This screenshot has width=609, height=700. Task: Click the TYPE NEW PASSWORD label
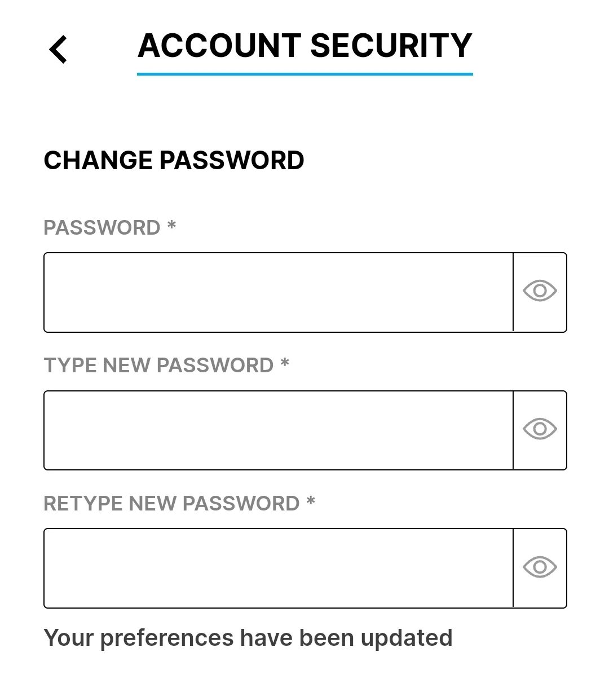tap(158, 366)
